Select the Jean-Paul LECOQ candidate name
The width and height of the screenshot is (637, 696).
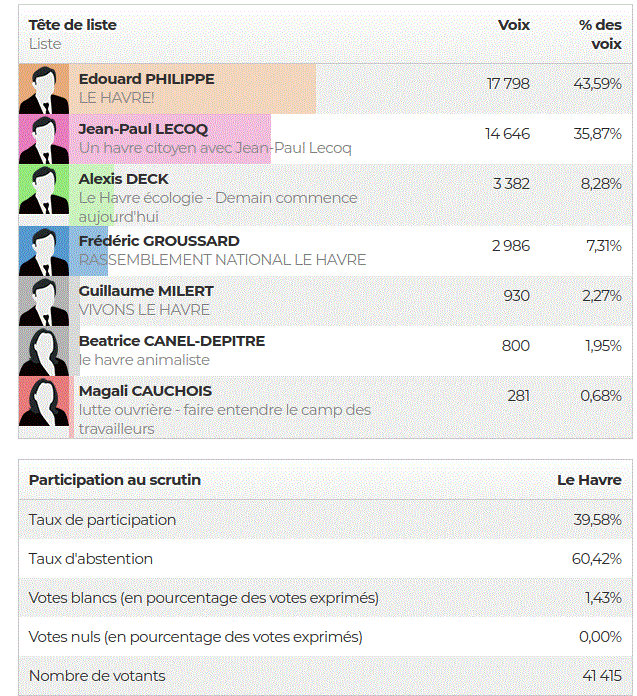(143, 129)
